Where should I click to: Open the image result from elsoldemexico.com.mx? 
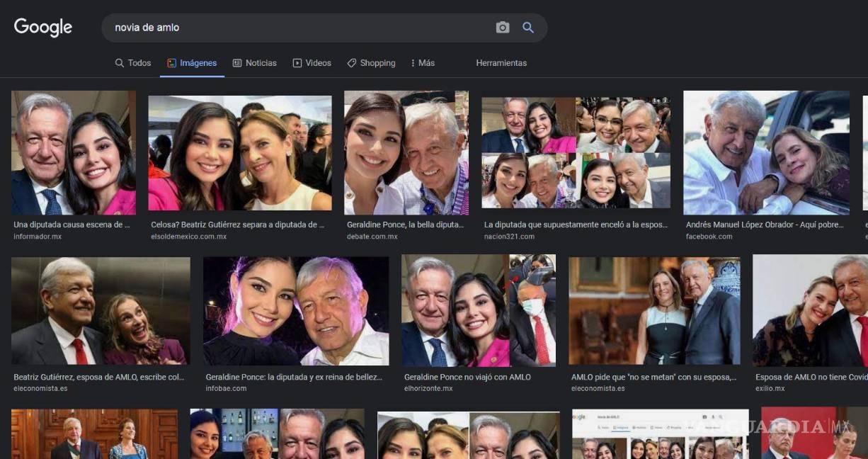tap(239, 153)
